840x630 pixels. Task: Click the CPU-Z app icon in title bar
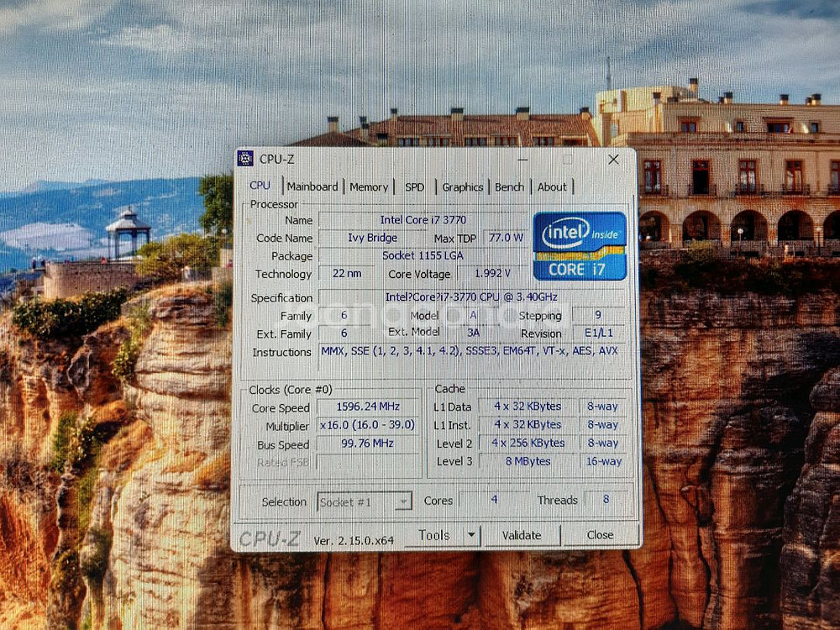(245, 159)
